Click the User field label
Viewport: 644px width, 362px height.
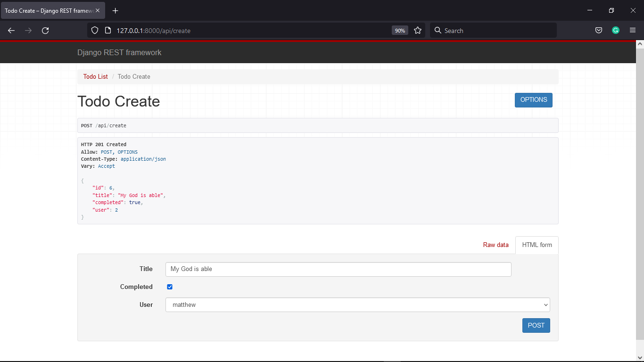146,305
